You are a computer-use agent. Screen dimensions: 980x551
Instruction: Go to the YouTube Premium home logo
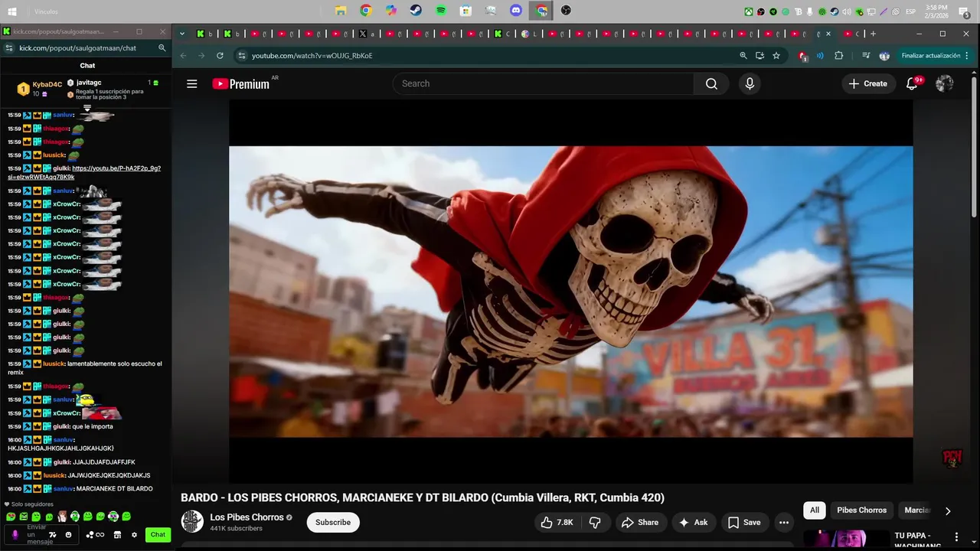[241, 84]
